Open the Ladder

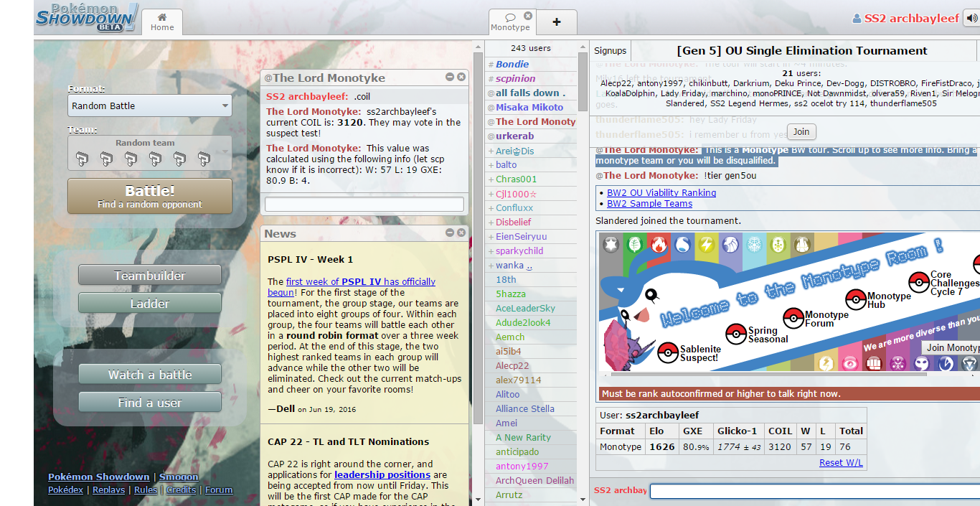pyautogui.click(x=150, y=304)
